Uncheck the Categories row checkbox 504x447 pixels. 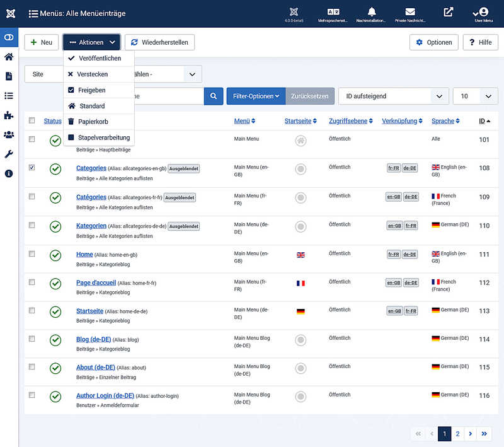[x=32, y=168]
